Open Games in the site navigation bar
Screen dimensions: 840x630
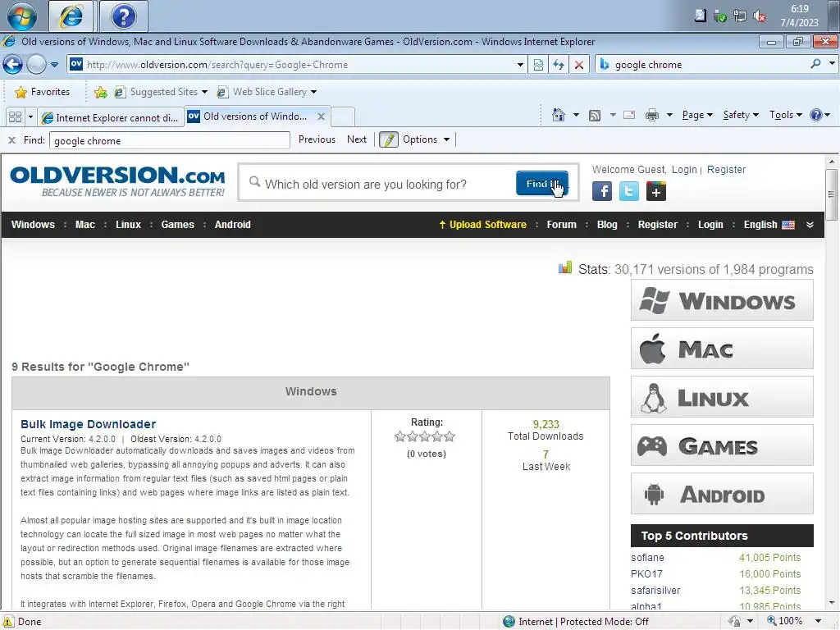[x=178, y=225]
